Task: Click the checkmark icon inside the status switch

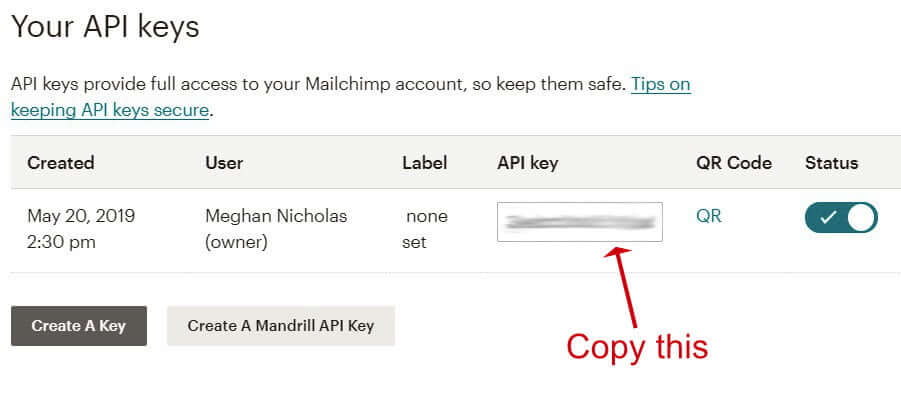Action: point(828,218)
